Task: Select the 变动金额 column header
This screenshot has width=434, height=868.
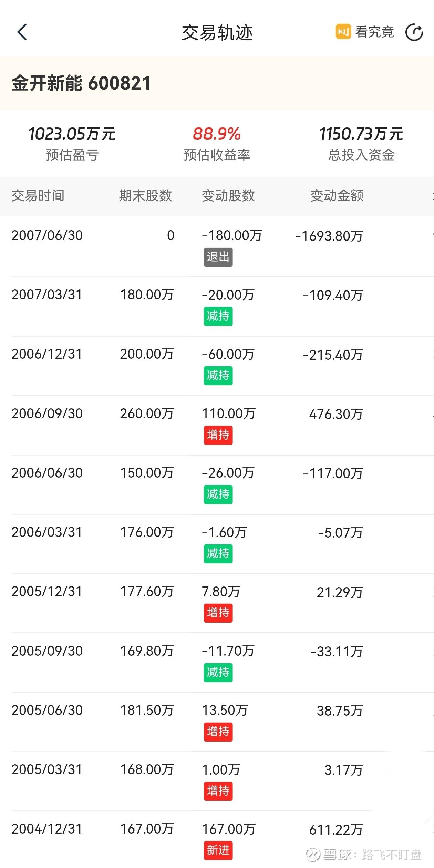Action: (337, 196)
